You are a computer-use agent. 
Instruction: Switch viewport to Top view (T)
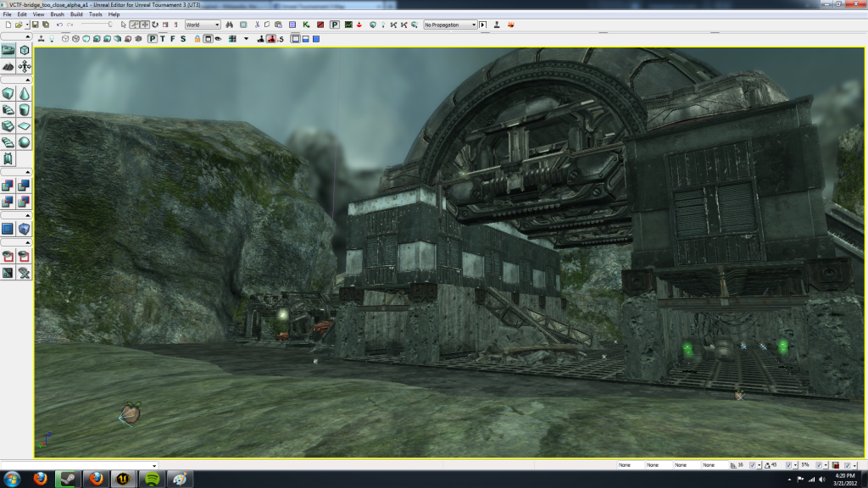(x=163, y=39)
